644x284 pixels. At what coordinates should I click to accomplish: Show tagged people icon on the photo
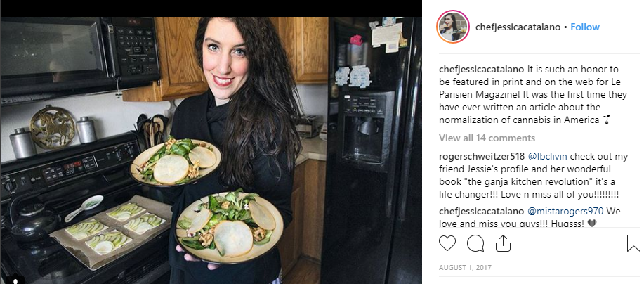pyautogui.click(x=15, y=280)
